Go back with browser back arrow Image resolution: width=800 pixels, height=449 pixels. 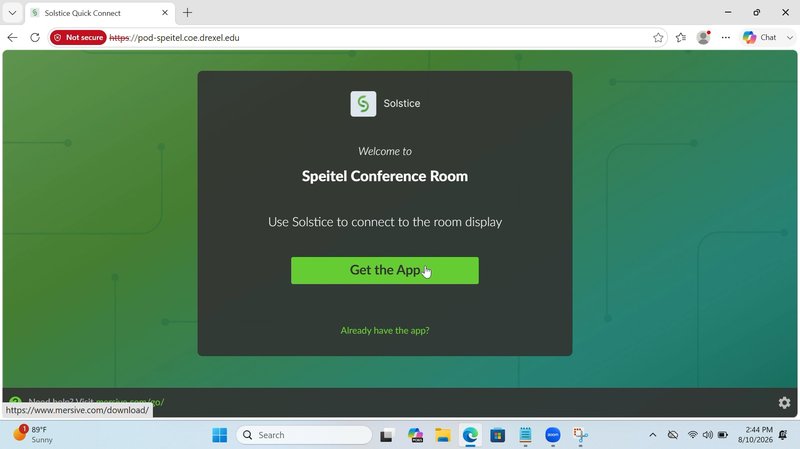point(12,38)
